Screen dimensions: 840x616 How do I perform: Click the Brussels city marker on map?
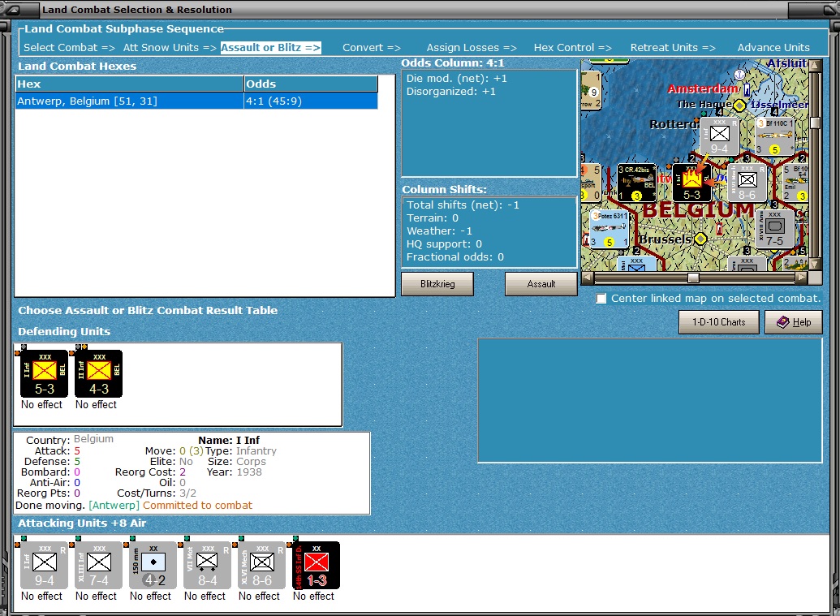tap(700, 239)
